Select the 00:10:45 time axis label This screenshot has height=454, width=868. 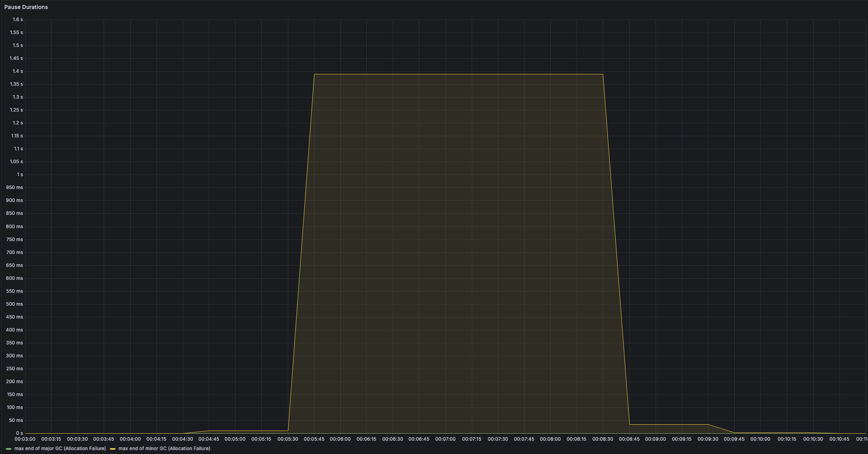tap(839, 439)
